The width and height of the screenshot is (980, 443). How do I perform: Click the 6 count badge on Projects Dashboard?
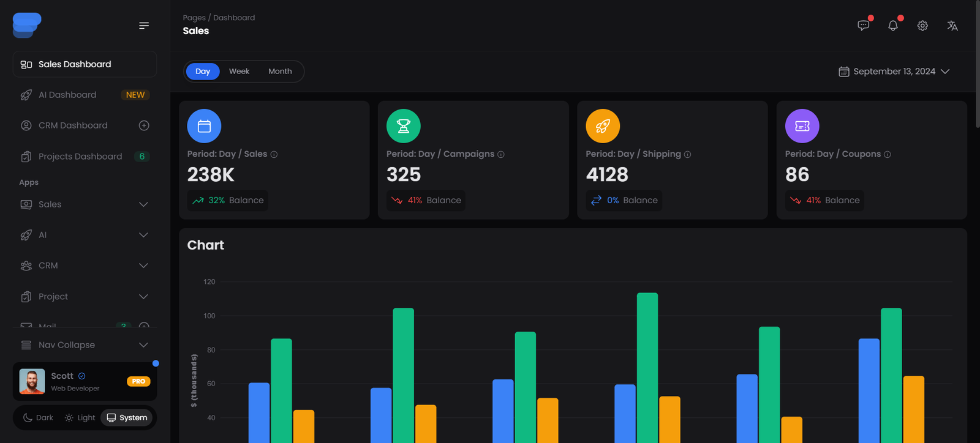click(142, 157)
